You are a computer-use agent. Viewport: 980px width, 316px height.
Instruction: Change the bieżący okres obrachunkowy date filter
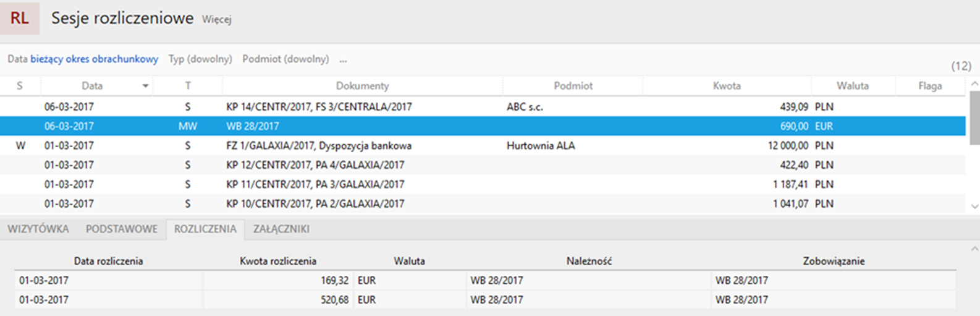[x=94, y=59]
